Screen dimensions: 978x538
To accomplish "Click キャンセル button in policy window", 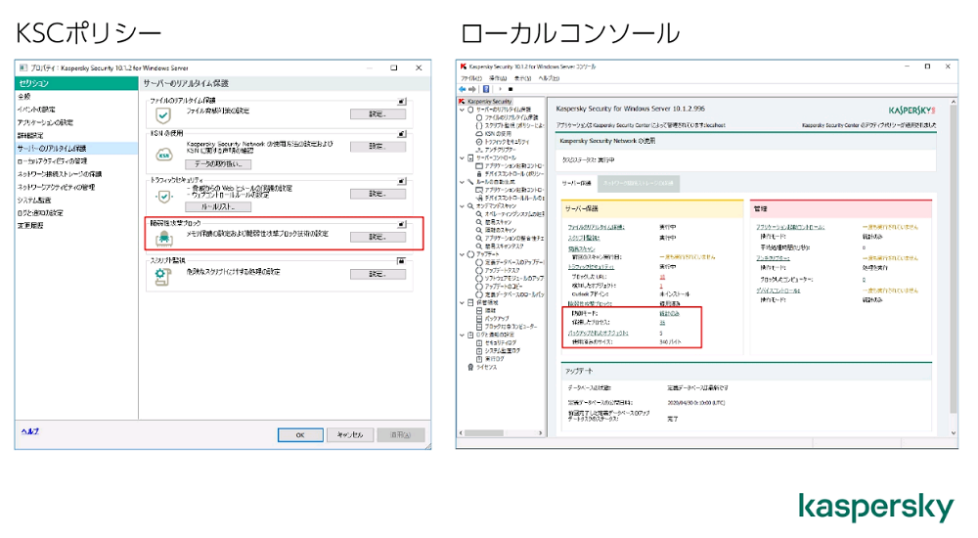I will point(350,435).
